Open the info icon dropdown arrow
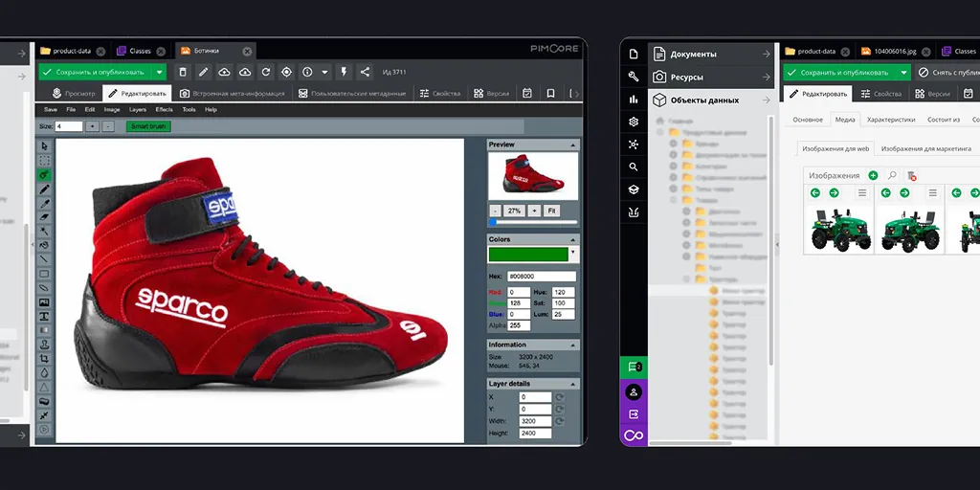This screenshot has width=980, height=490. (x=324, y=72)
